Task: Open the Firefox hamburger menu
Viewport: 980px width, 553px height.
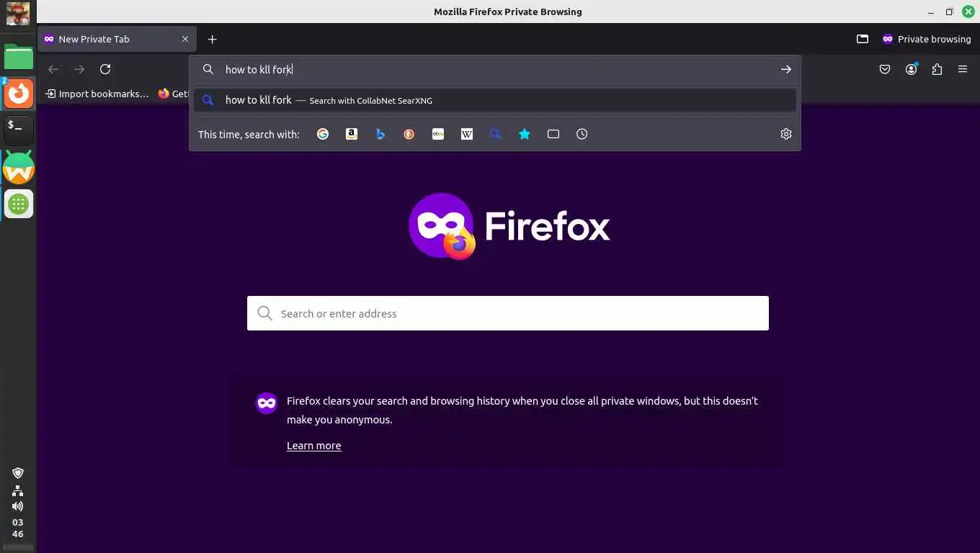Action: (963, 69)
